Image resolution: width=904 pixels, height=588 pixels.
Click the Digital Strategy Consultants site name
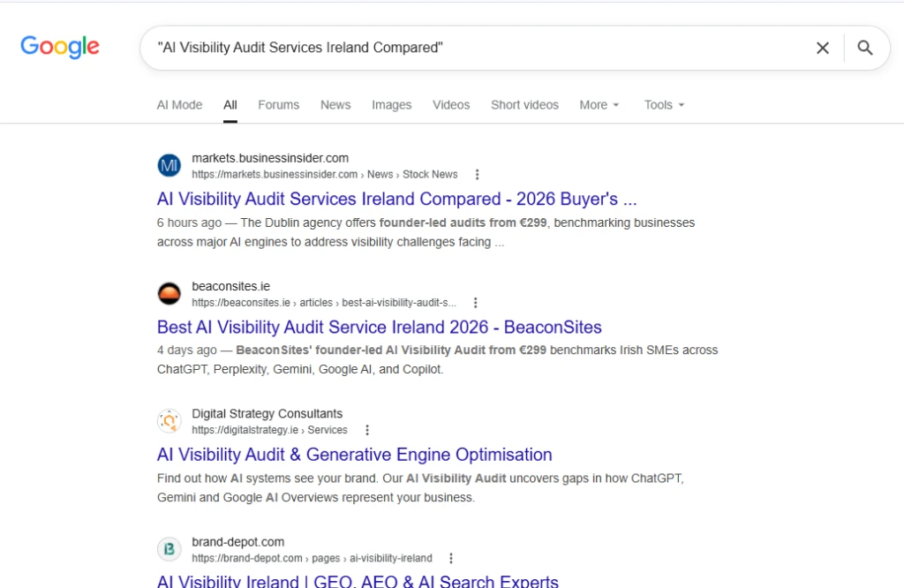[x=267, y=414]
